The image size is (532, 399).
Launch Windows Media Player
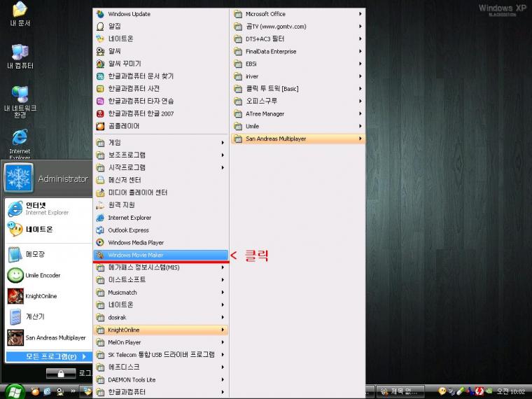coord(160,243)
